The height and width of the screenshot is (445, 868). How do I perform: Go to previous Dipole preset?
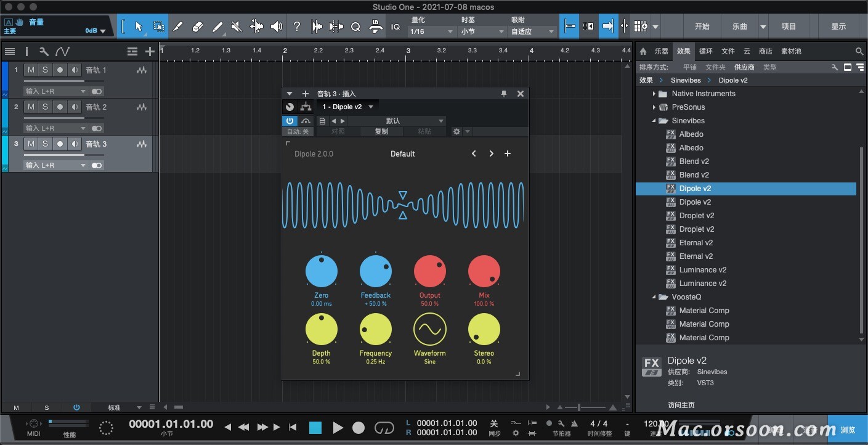pos(474,153)
